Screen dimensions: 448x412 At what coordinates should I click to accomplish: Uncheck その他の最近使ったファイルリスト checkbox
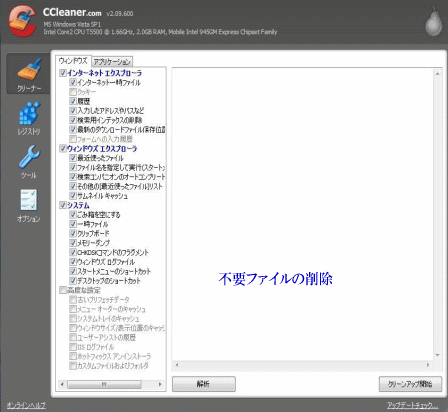(x=73, y=186)
